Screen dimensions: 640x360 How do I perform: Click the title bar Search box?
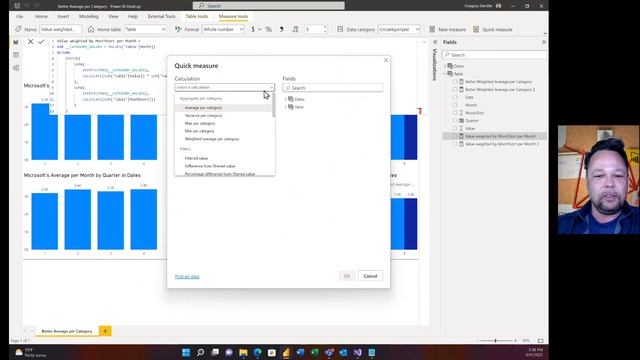tap(269, 6)
